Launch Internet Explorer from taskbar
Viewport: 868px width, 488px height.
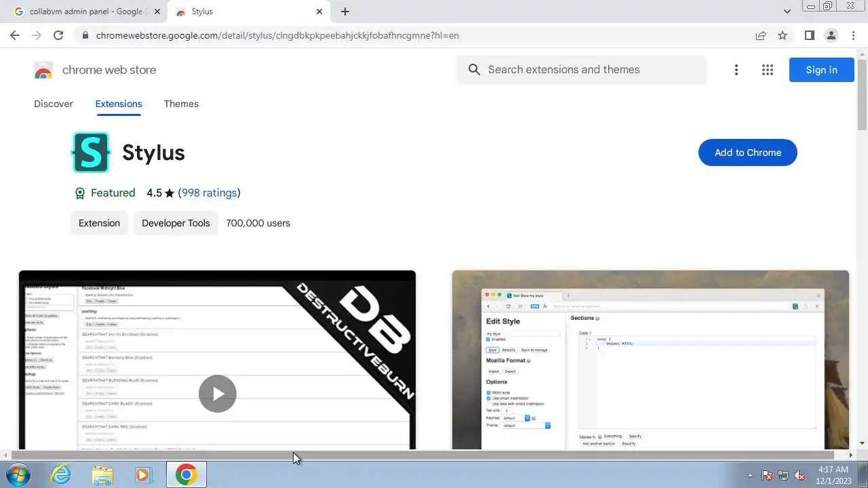[61, 474]
